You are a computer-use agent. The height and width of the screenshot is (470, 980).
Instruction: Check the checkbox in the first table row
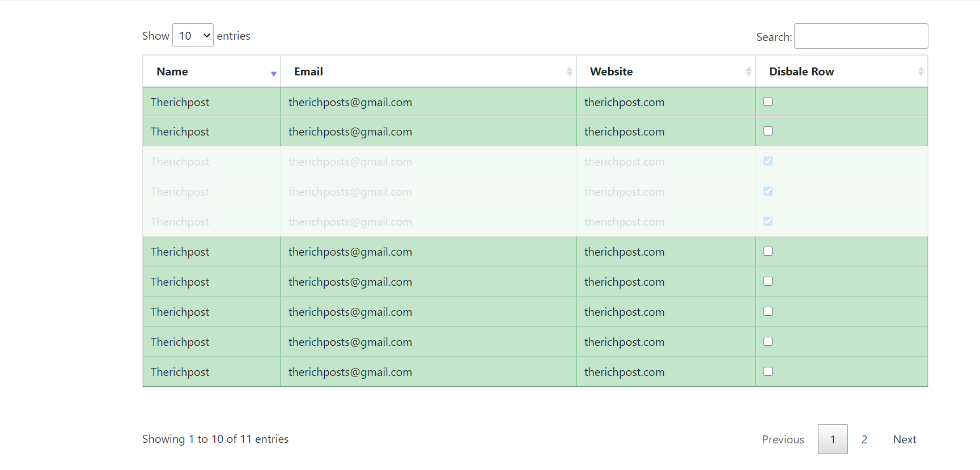coord(768,101)
